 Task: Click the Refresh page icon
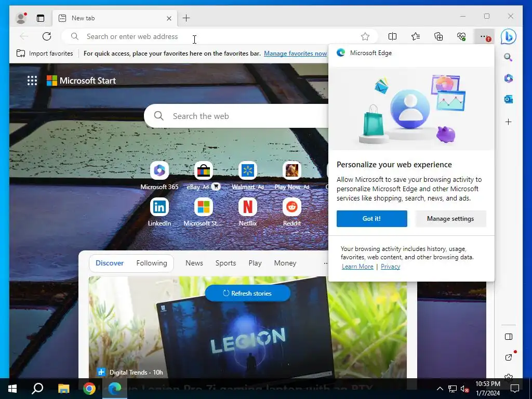[47, 36]
